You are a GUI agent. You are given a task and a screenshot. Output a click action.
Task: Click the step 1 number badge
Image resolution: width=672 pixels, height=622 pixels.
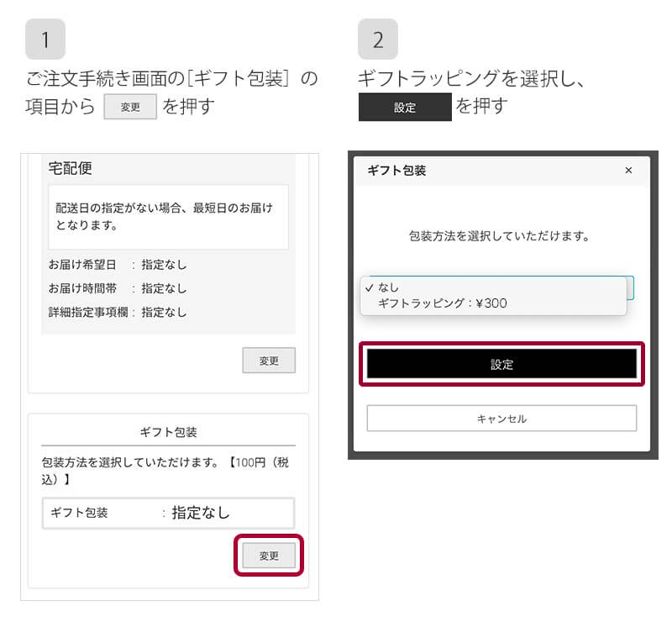46,39
